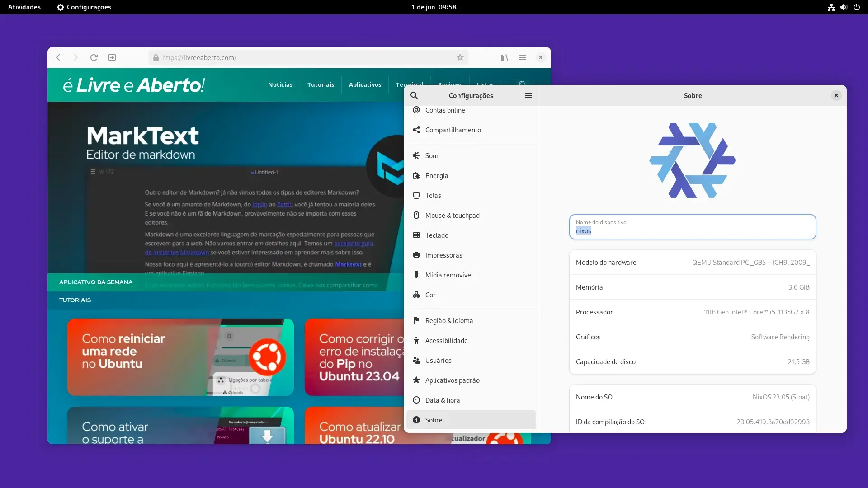Select Aplicativos padrão panel
The width and height of the screenshot is (868, 488).
point(471,380)
